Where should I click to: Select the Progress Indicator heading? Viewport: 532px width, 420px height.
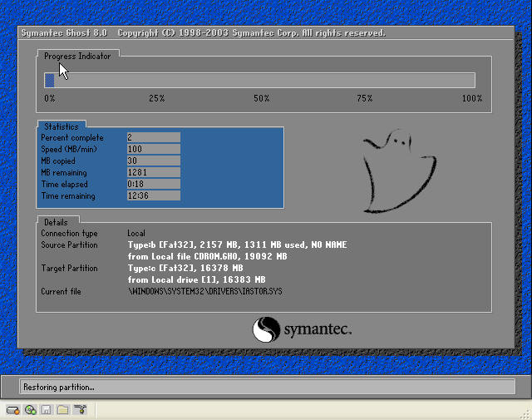(77, 56)
